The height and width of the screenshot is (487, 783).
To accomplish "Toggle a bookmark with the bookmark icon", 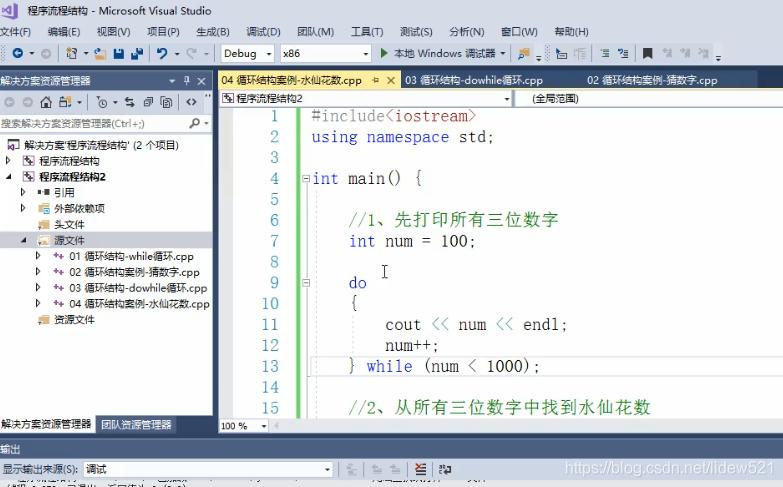I will coord(647,53).
